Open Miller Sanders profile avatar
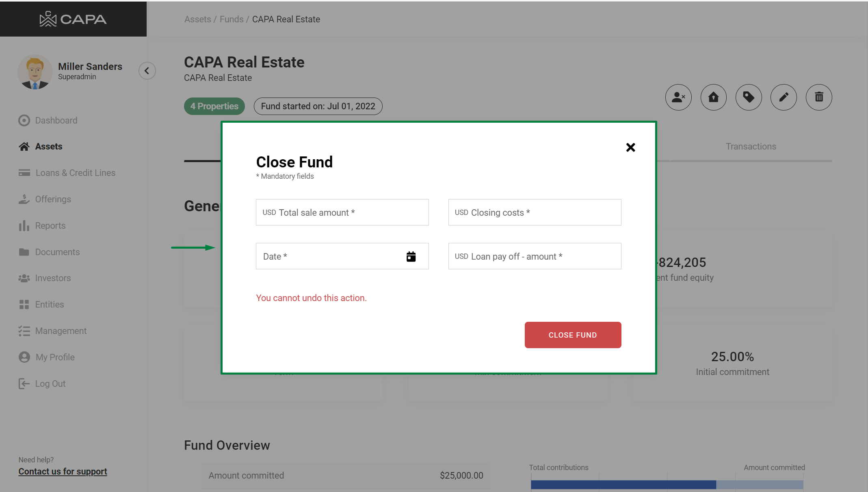 (x=35, y=72)
